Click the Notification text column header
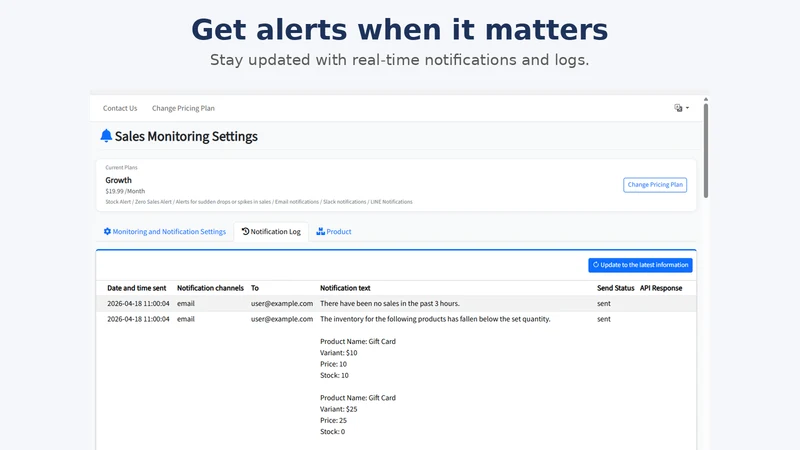800x450 pixels. click(345, 288)
